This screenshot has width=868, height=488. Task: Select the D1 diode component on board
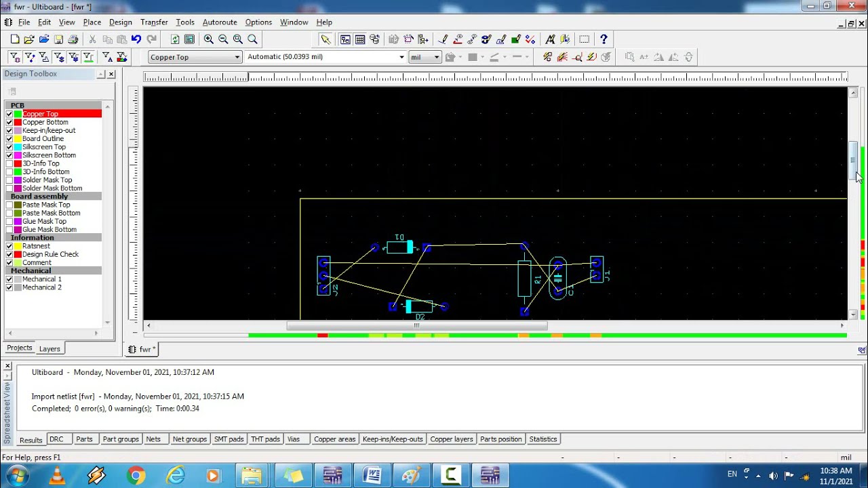pos(400,247)
